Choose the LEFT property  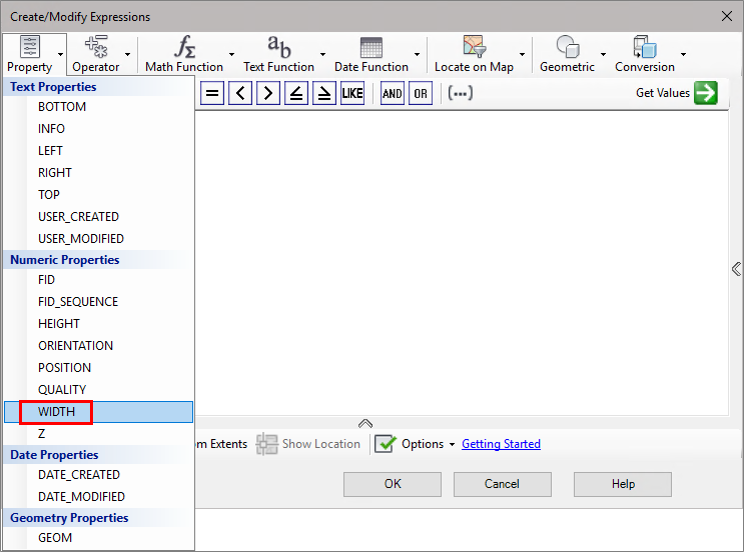[x=98, y=150]
